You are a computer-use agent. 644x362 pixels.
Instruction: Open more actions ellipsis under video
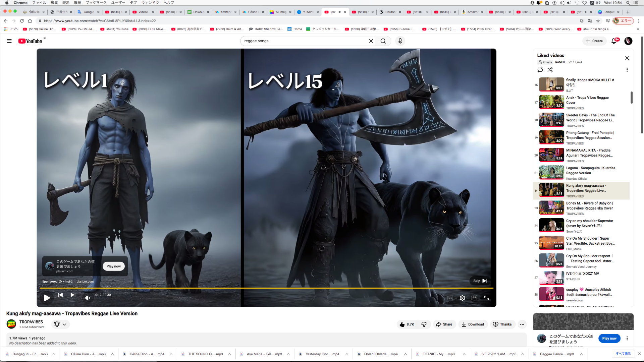(522, 324)
